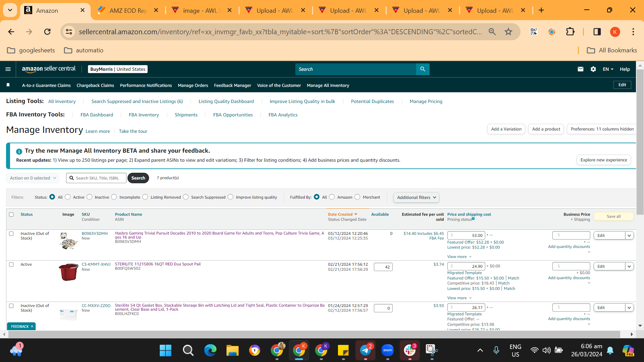Open Telegram from taskbar
The width and height of the screenshot is (644, 362).
click(365, 351)
